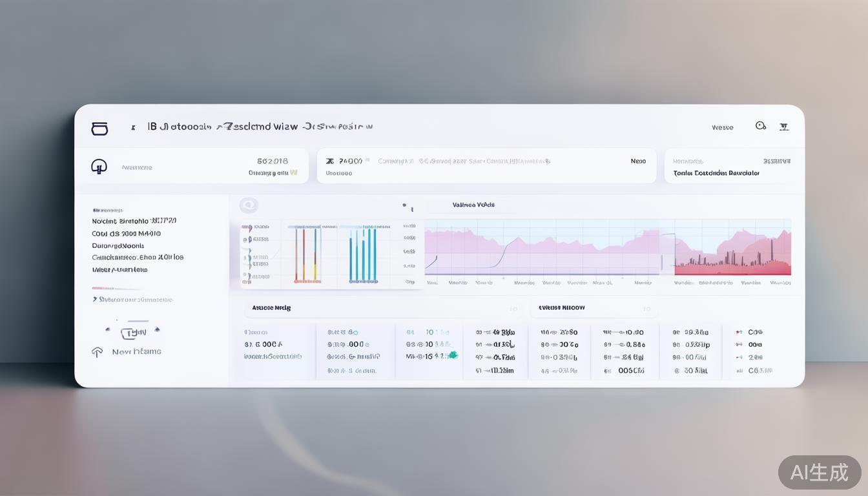This screenshot has height=496, width=868.
Task: Click the underlined icon at far top-right
Action: pyautogui.click(x=783, y=127)
